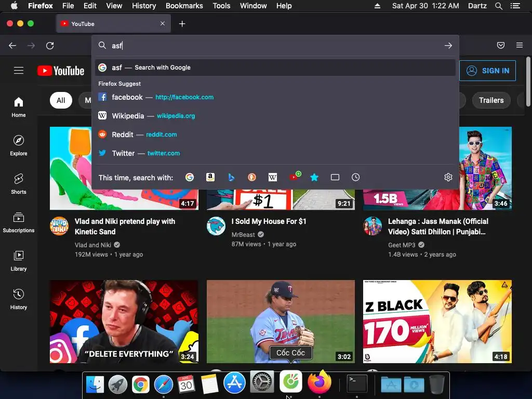Open System Preferences from the Dock
Screen dimensions: 532x399
pos(262,382)
